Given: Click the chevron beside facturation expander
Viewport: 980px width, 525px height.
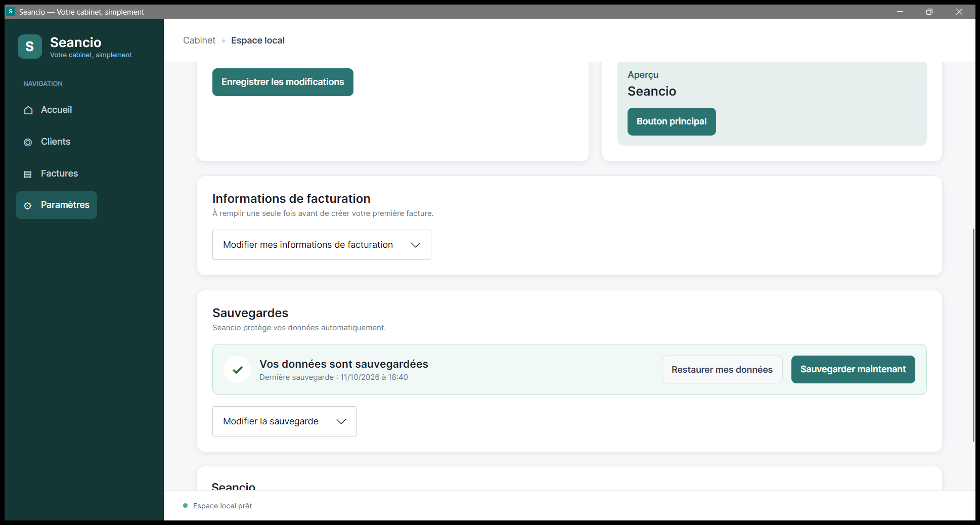Looking at the screenshot, I should coord(416,245).
